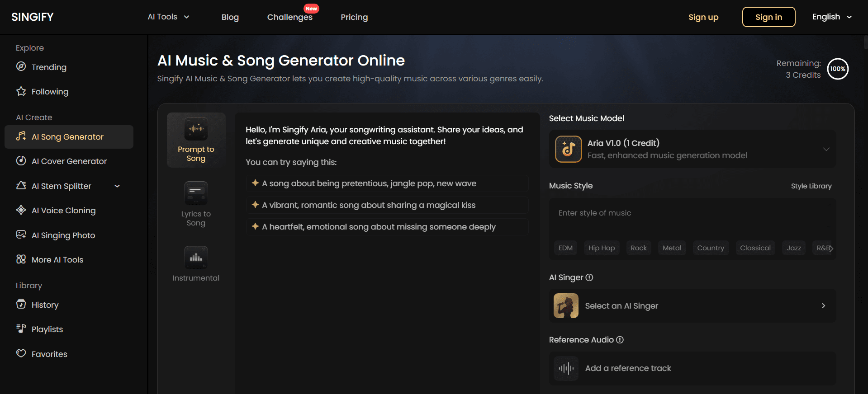
Task: Open the Blog page
Action: pyautogui.click(x=230, y=17)
